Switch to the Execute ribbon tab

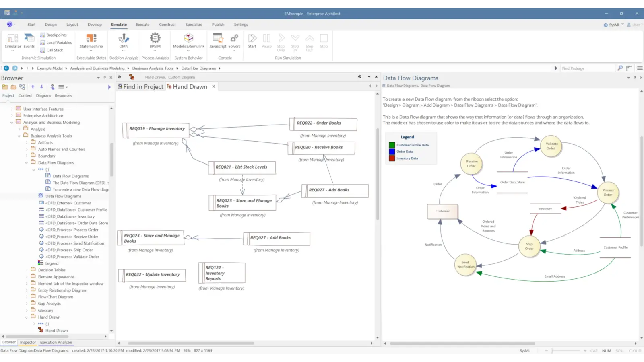(x=142, y=25)
